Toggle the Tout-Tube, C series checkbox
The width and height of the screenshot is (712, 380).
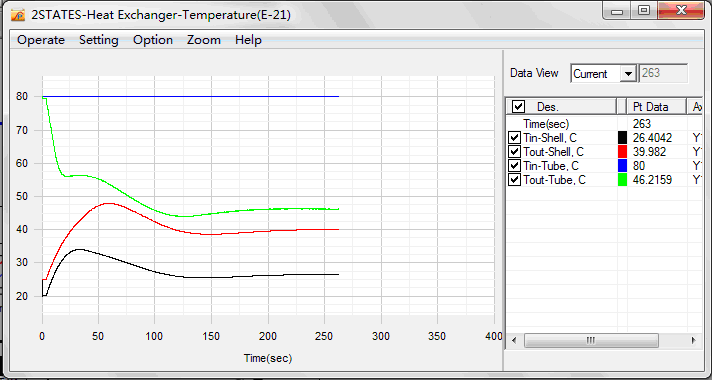coord(514,180)
